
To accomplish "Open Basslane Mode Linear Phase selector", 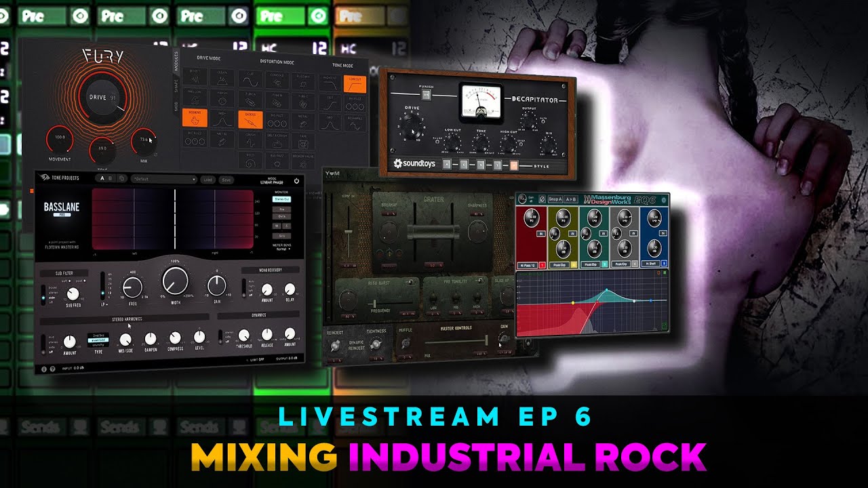I will [272, 180].
